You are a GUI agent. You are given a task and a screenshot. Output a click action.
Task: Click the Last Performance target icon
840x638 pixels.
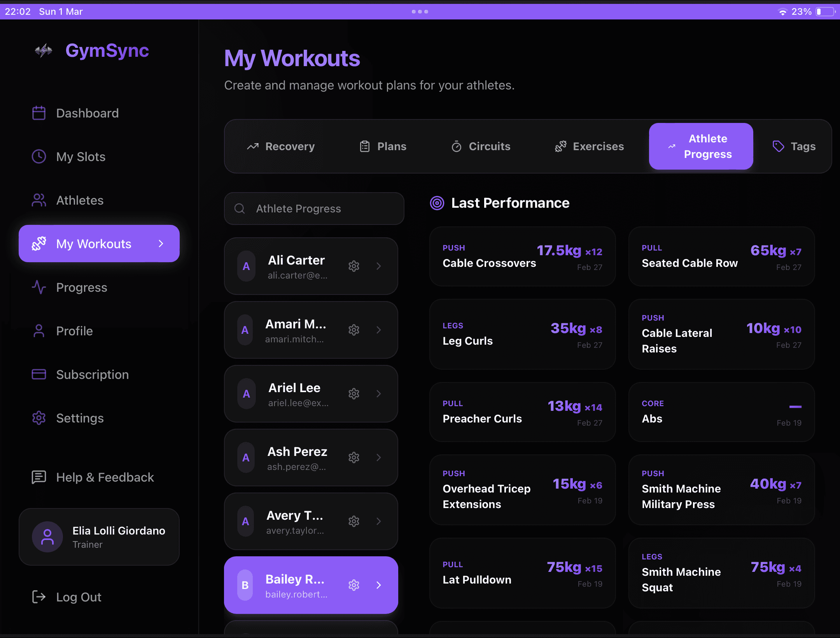(x=437, y=203)
